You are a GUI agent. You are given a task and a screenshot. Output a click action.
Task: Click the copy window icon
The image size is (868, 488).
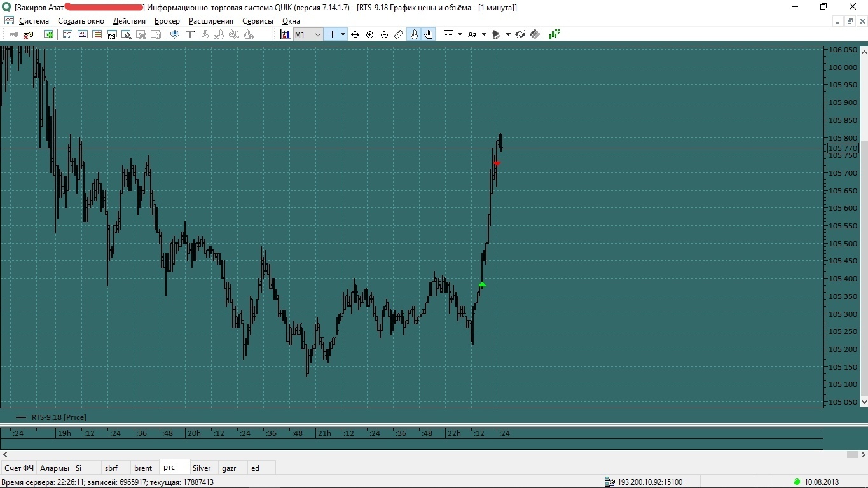point(156,34)
